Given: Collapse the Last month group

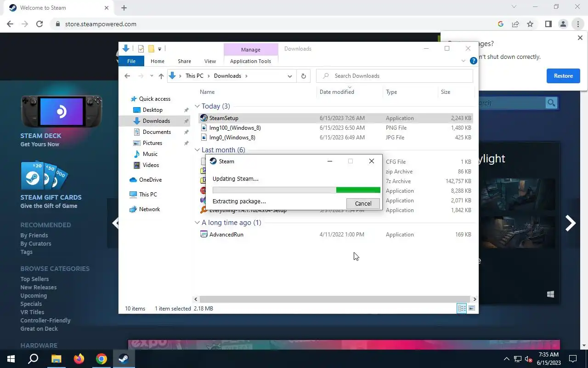Looking at the screenshot, I should pyautogui.click(x=197, y=150).
